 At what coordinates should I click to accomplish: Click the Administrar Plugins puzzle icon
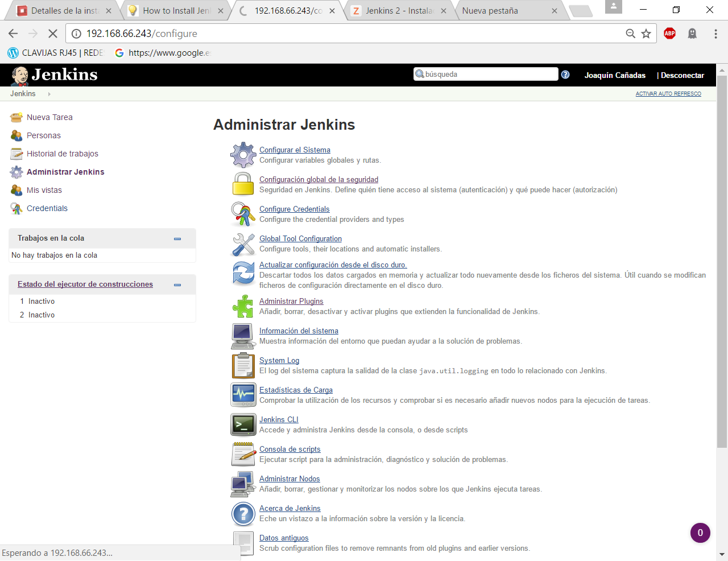click(x=243, y=306)
